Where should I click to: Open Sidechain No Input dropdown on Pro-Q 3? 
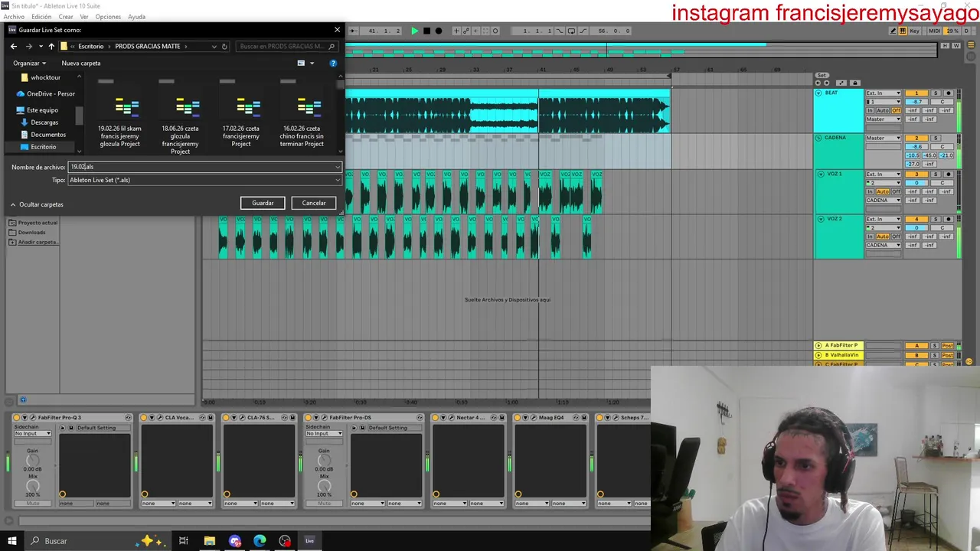(32, 433)
